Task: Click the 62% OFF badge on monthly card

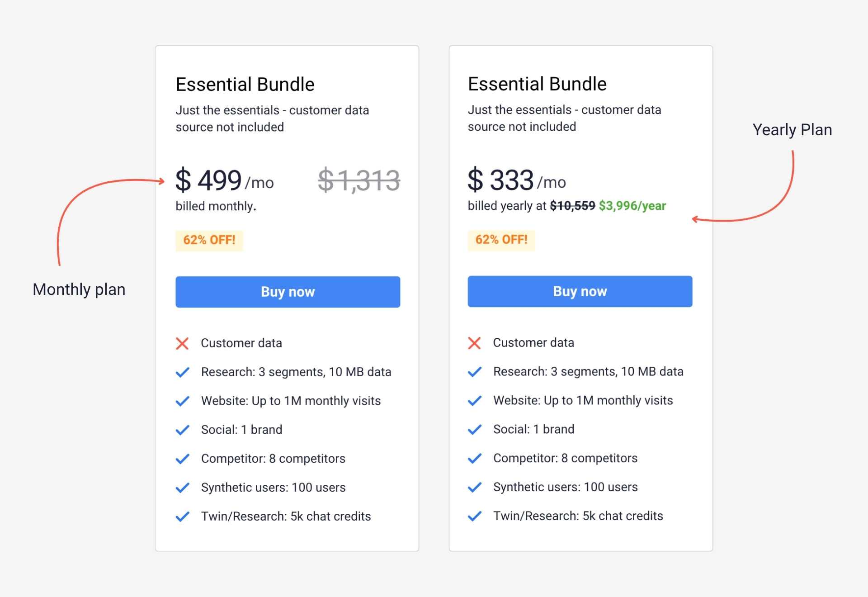Action: [x=209, y=240]
